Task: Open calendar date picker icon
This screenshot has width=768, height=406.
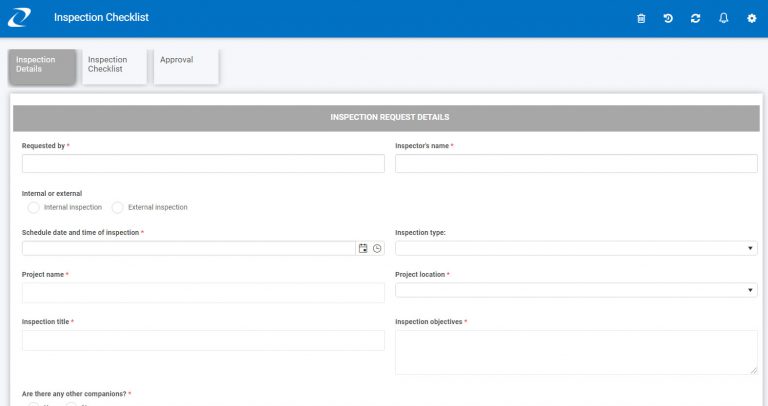Action: click(x=363, y=248)
